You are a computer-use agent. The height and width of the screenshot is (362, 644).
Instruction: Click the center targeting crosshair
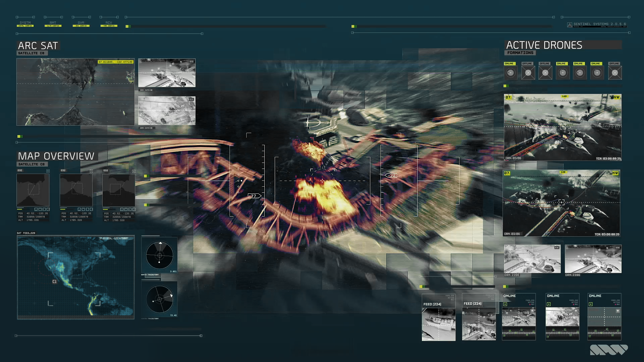[322, 181]
